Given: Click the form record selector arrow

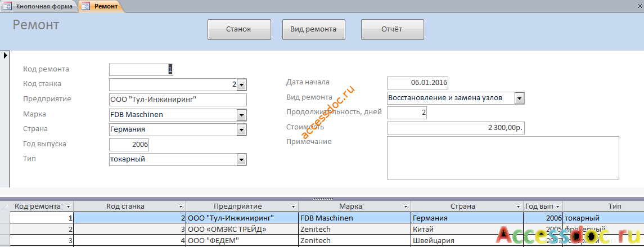Looking at the screenshot, I should [5, 55].
